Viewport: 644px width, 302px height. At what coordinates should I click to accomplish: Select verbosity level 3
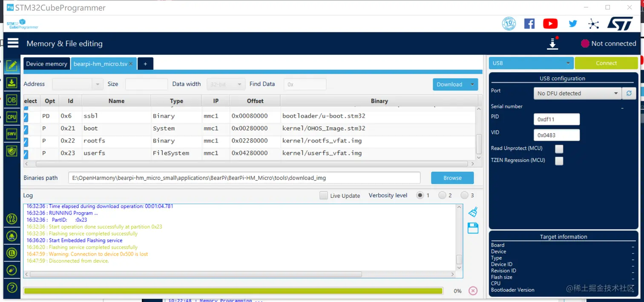pyautogui.click(x=464, y=195)
